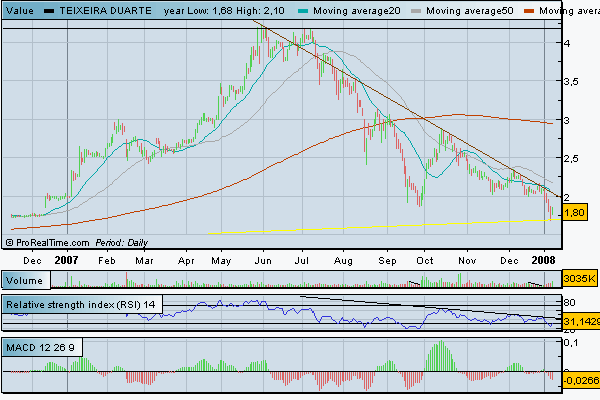Viewport: 600px width, 400px height.
Task: Click the RSI value tag 31,1429
Action: click(581, 322)
